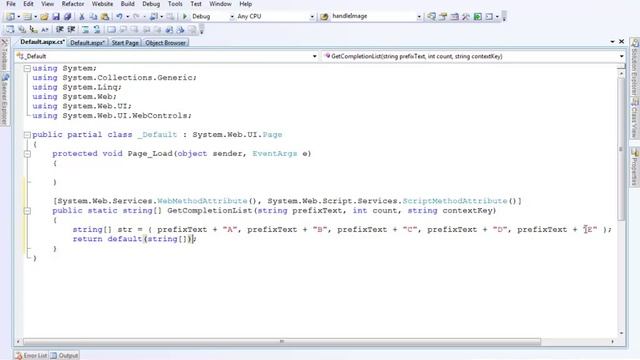
Task: Open the Error List panel tab
Action: (x=31, y=356)
